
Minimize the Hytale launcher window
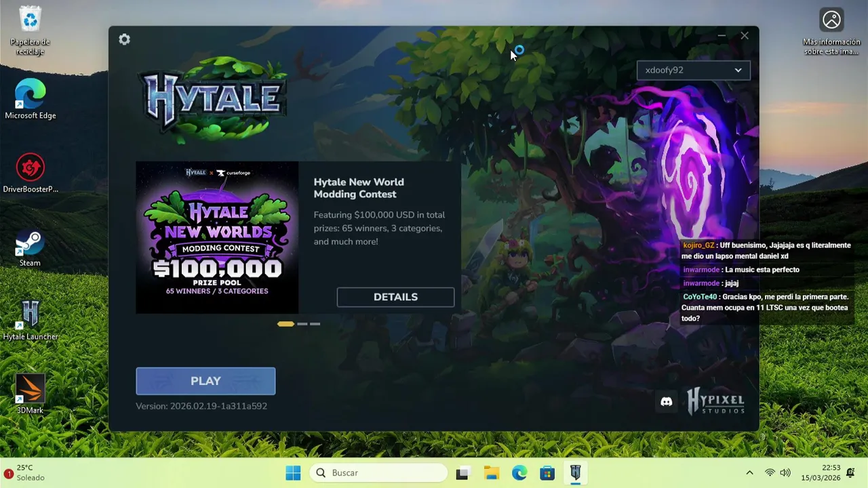pyautogui.click(x=722, y=35)
